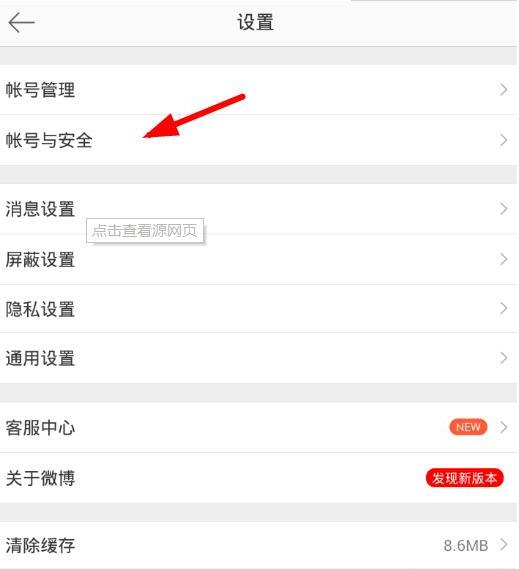Tap the chevron beside 消息设置

503,209
